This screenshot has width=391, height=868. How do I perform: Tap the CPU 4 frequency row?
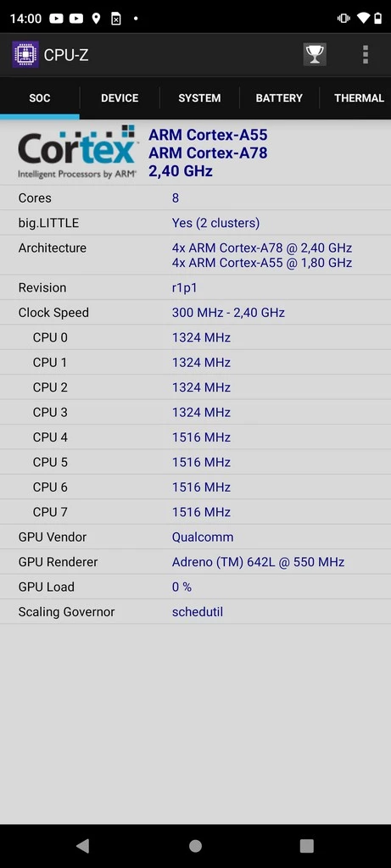pos(195,437)
